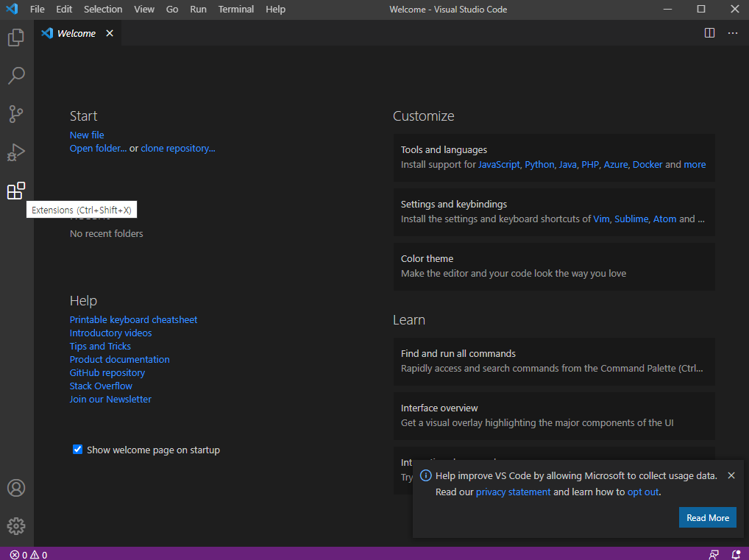749x560 pixels.
Task: Open the Introductory videos link
Action: pyautogui.click(x=111, y=333)
